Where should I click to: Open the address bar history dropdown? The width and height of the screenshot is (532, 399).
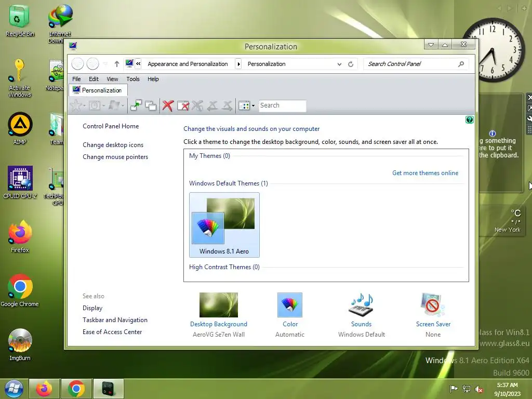pos(339,64)
